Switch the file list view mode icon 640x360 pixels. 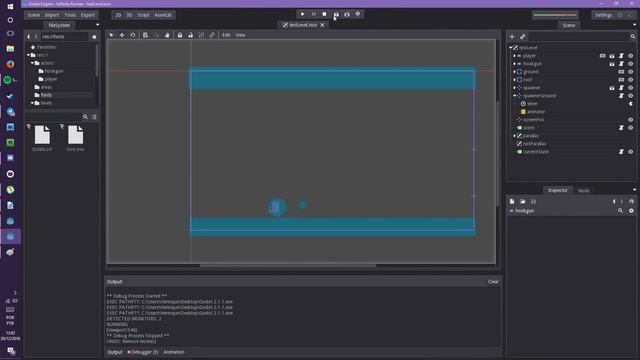95,117
